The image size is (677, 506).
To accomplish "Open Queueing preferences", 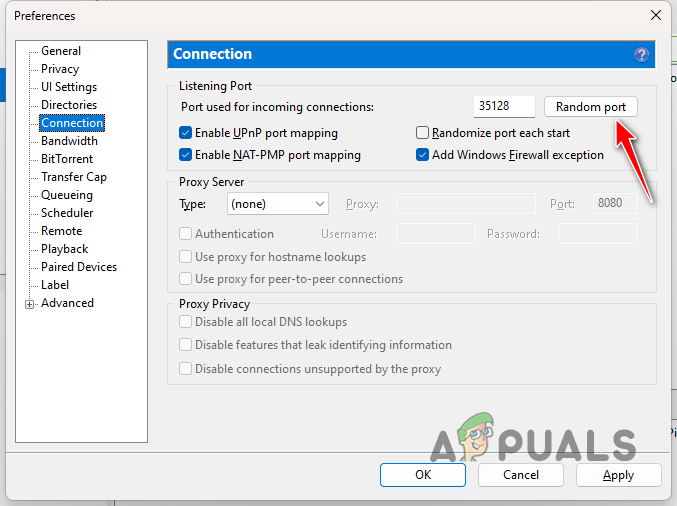I will click(67, 195).
